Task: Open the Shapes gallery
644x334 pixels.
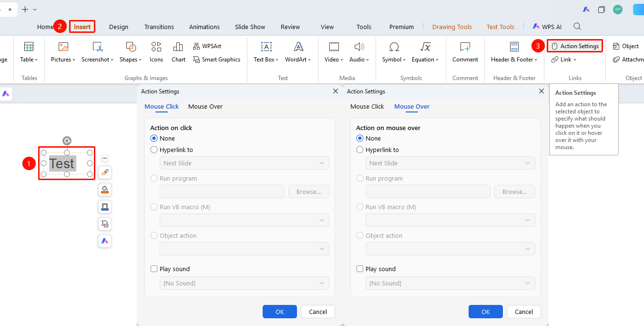Action: coord(131,52)
